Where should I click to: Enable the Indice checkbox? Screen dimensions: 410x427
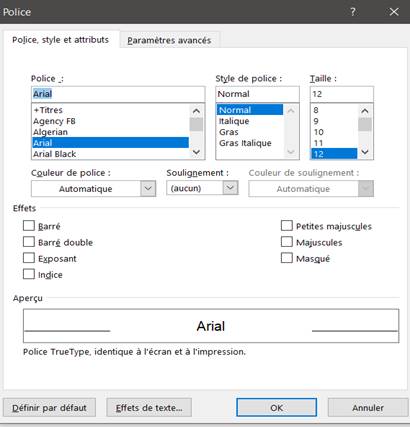point(29,274)
